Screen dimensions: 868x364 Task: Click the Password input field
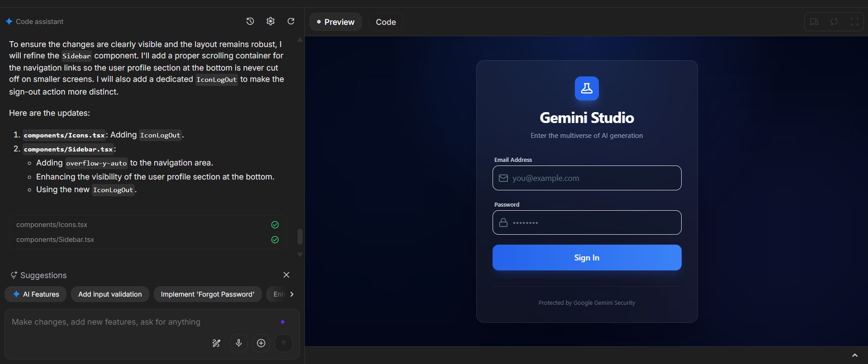587,222
